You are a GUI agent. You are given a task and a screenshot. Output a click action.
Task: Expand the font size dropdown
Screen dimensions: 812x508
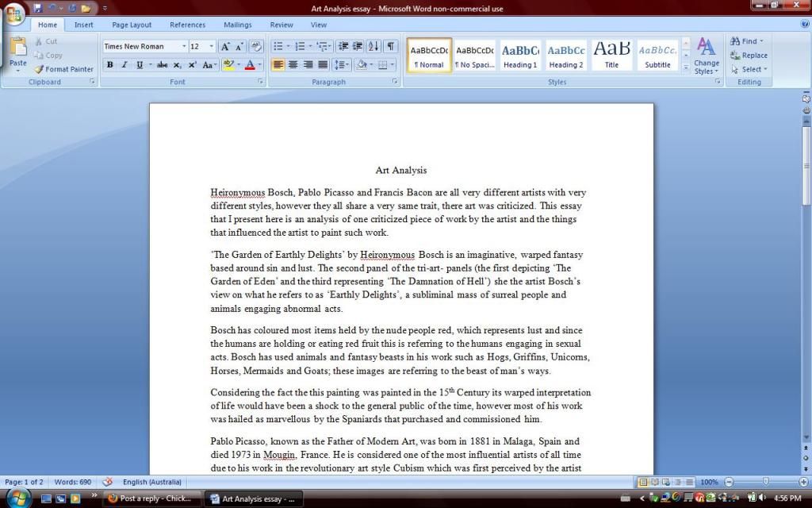212,47
